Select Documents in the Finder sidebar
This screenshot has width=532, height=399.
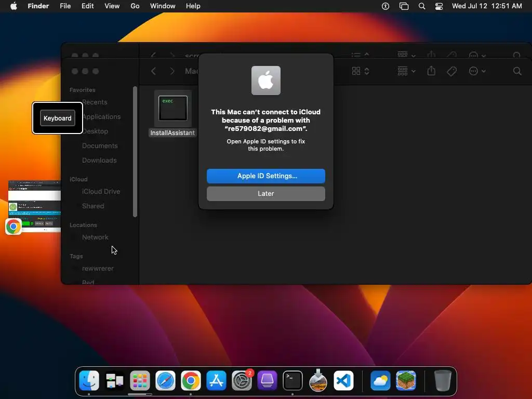(x=100, y=146)
